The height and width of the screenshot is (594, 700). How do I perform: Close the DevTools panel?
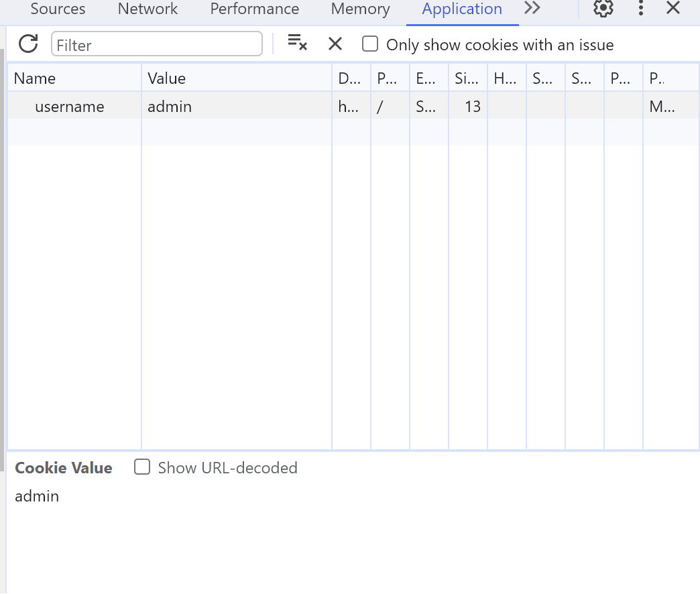pyautogui.click(x=673, y=9)
